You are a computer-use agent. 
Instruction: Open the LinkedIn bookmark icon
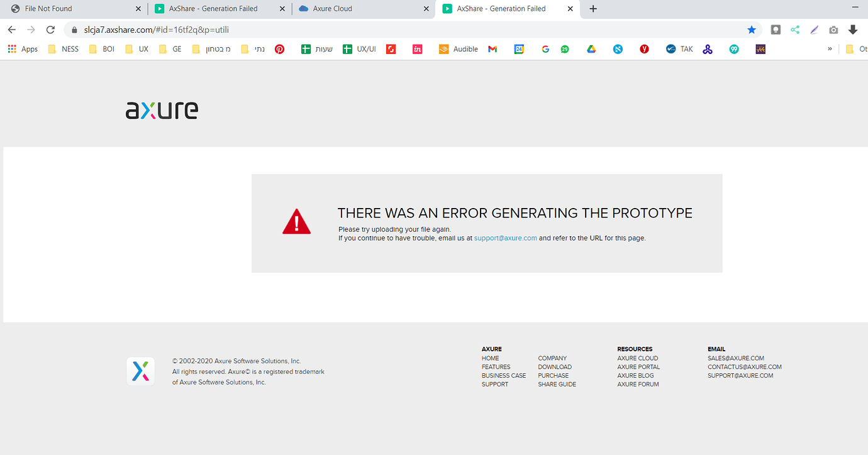[417, 48]
